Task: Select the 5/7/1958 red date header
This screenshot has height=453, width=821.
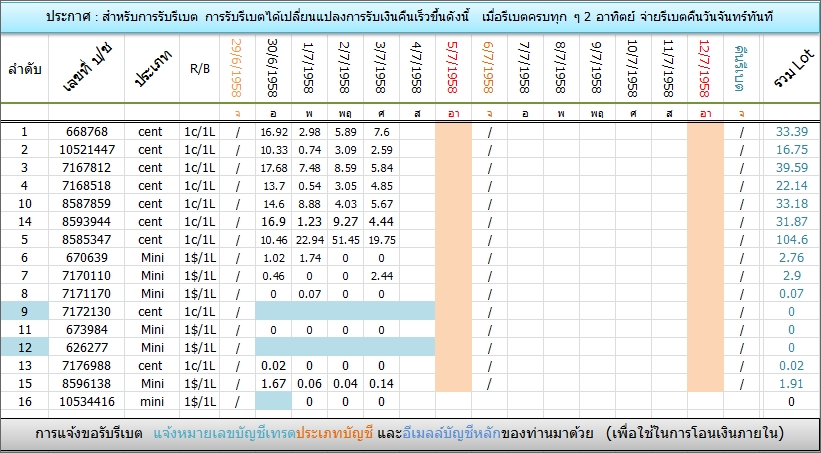Action: click(x=453, y=69)
